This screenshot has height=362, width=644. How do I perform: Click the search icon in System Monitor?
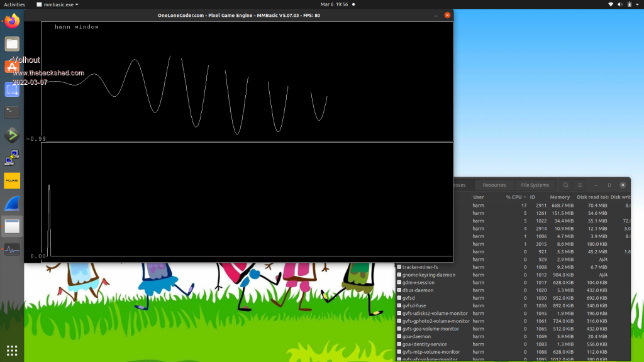[566, 185]
